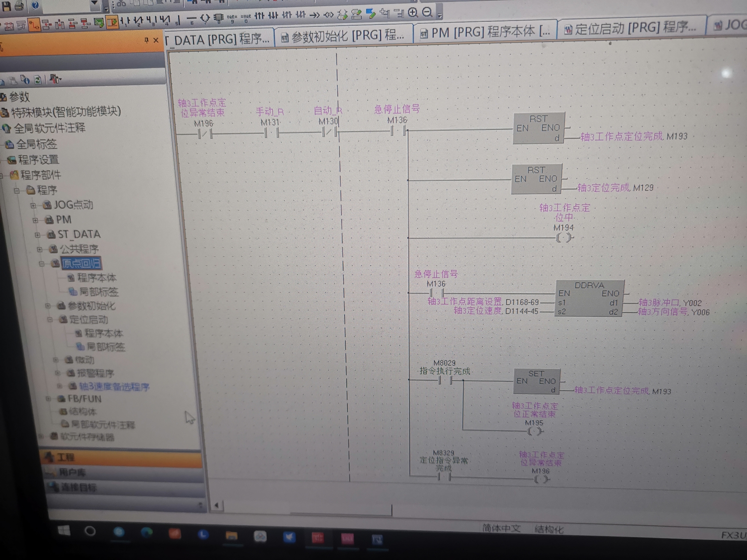The width and height of the screenshot is (747, 560).
Task: Expand the FB/FUN tree node
Action: (x=48, y=399)
